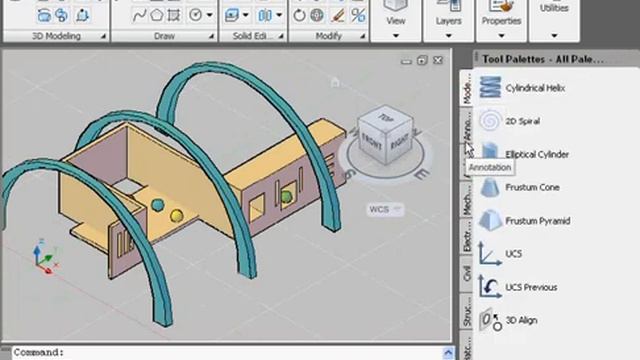
Task: Select the Circle tool in Draw panel
Action: [196, 16]
